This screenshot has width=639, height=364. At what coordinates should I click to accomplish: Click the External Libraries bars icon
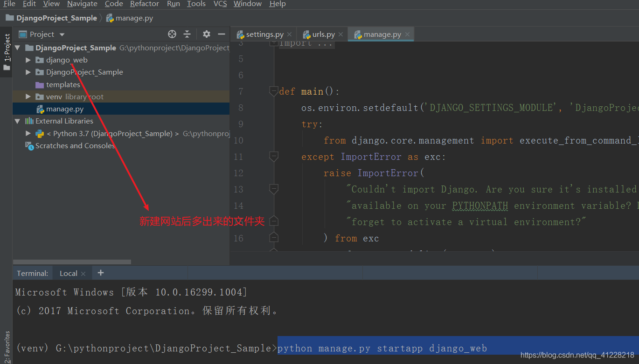point(29,121)
